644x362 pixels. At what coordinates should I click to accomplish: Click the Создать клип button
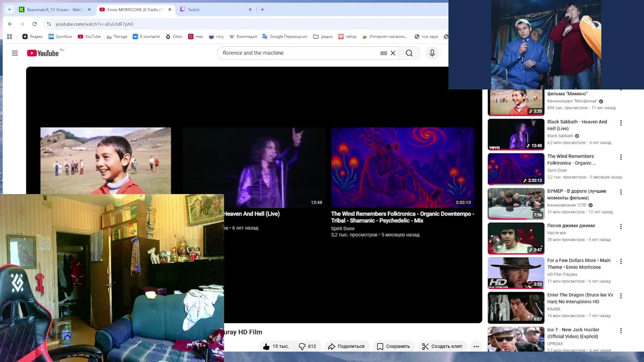click(x=442, y=346)
